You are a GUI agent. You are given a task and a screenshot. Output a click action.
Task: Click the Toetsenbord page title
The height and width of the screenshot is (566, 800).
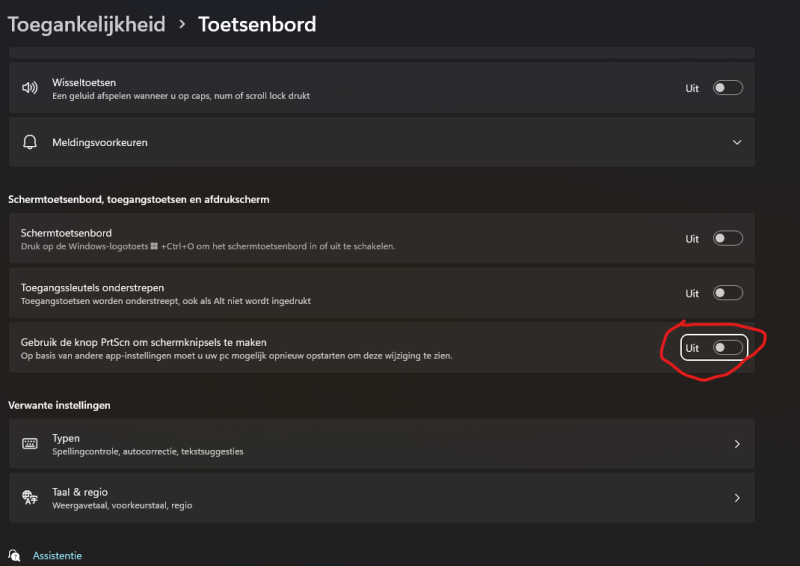(257, 24)
